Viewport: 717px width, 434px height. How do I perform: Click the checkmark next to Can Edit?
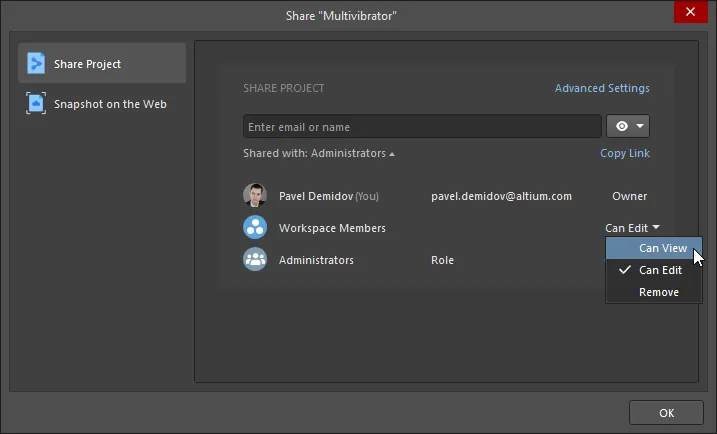[x=625, y=270]
